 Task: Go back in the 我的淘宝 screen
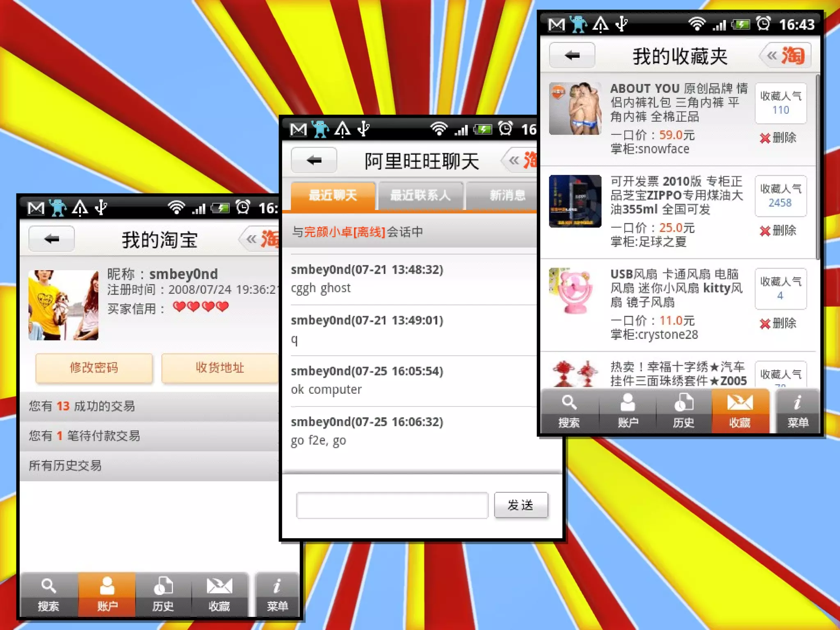(52, 239)
